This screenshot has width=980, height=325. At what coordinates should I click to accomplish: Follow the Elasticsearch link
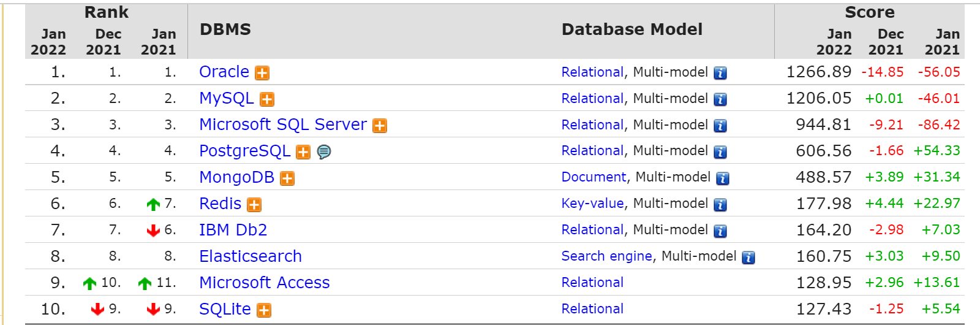(x=251, y=256)
